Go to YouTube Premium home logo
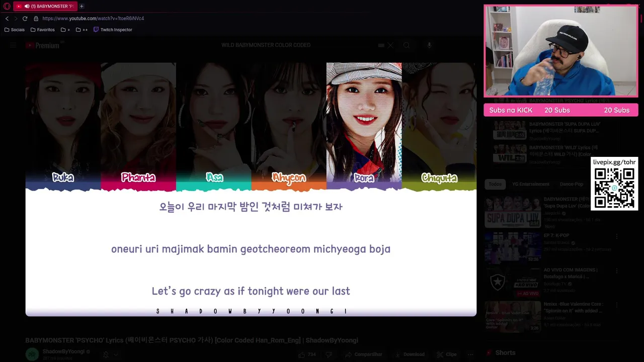This screenshot has height=362, width=644. 43,45
